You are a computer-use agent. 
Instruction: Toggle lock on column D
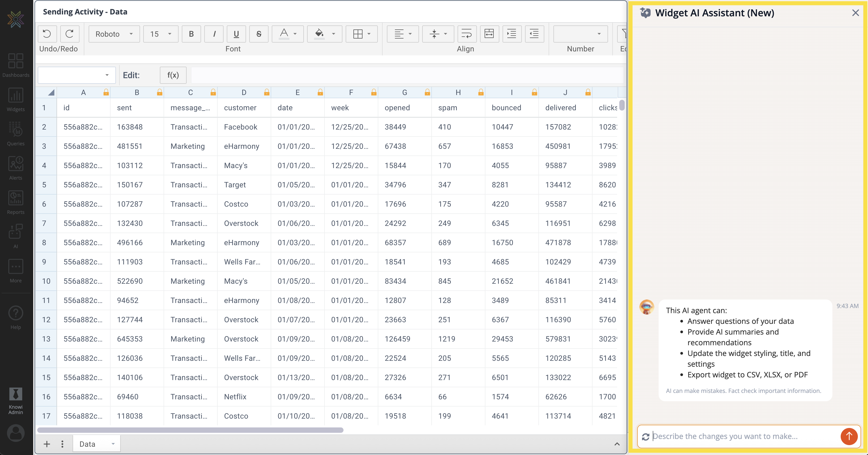coord(267,92)
